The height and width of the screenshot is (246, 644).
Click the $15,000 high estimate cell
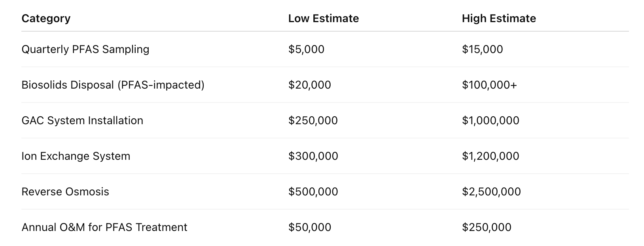coord(482,49)
